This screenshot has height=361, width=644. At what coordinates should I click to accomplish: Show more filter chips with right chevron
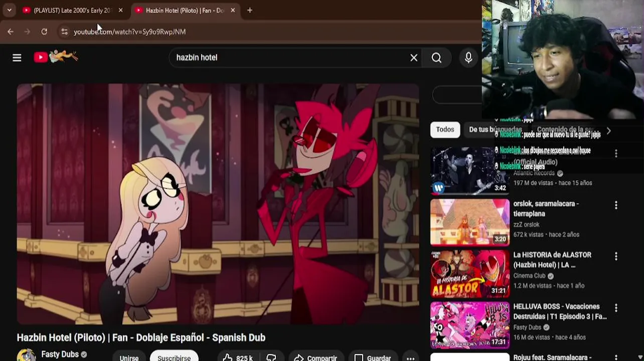point(608,131)
